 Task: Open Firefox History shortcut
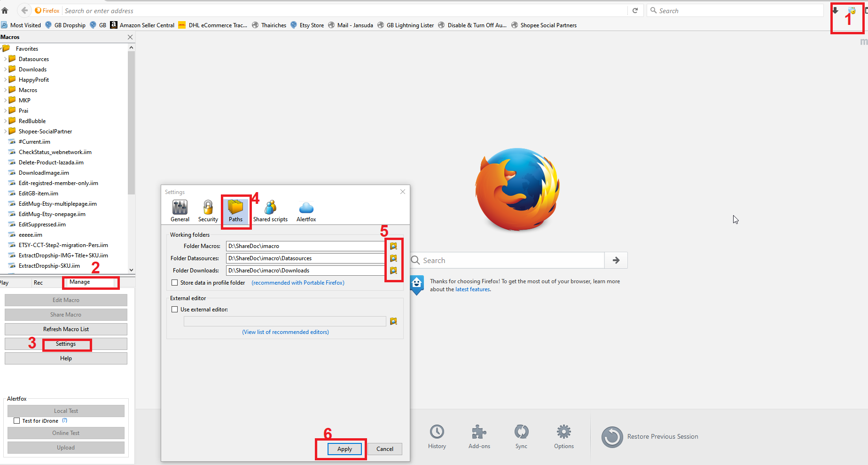pyautogui.click(x=437, y=437)
